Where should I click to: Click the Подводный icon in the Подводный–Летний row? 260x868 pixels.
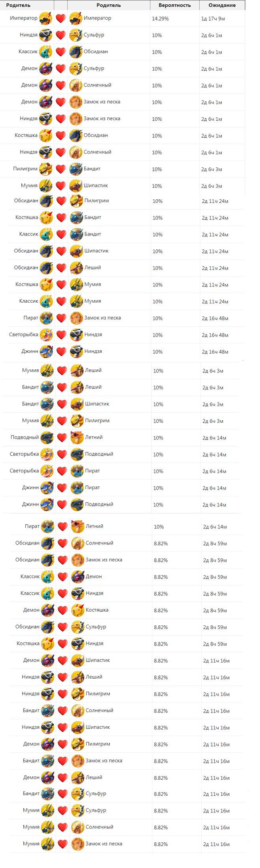tap(47, 438)
